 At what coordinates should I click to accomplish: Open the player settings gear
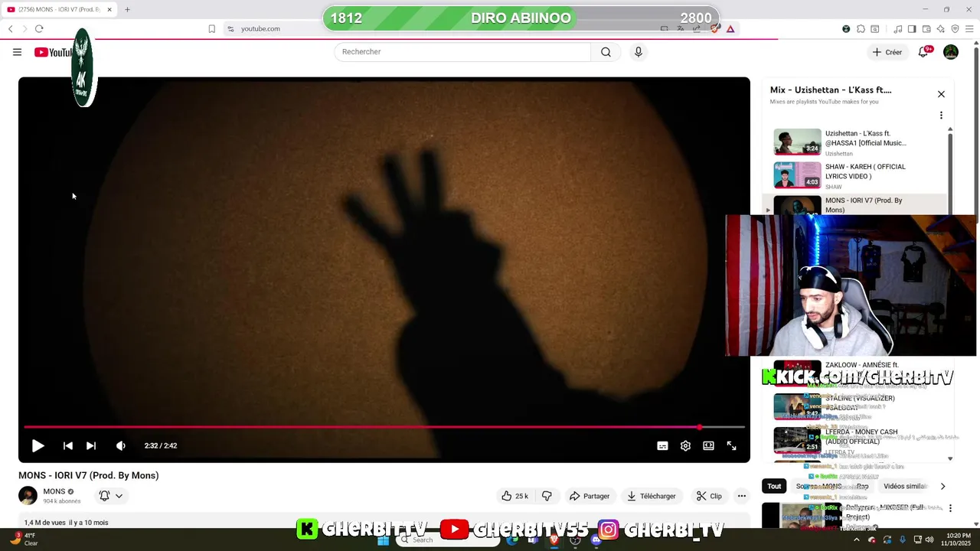pyautogui.click(x=685, y=445)
